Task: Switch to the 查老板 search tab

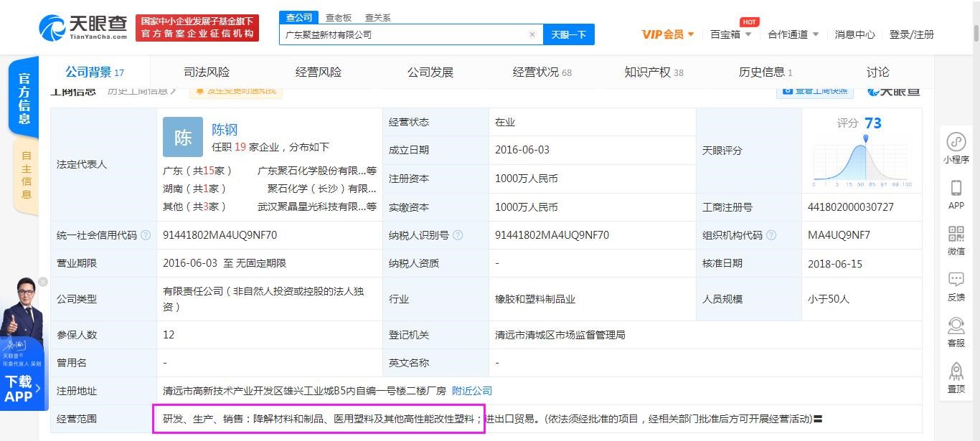Action: [338, 17]
